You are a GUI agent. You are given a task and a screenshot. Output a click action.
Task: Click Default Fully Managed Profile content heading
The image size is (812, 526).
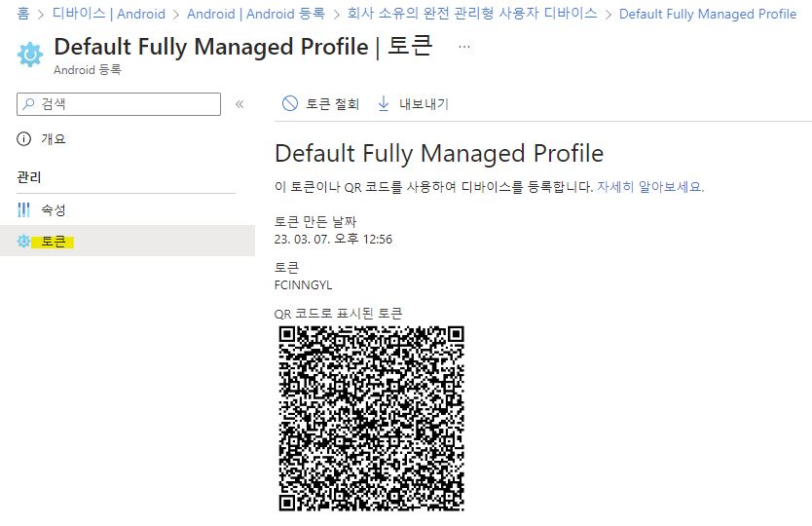click(439, 153)
